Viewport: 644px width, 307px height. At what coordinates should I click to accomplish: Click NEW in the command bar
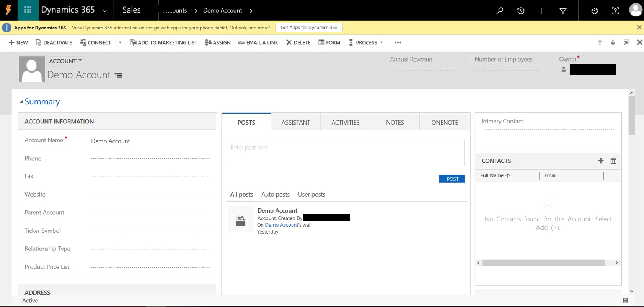pos(18,42)
